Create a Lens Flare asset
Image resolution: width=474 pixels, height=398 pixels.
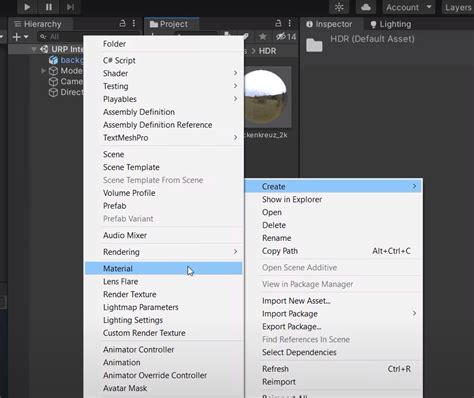tap(163, 282)
